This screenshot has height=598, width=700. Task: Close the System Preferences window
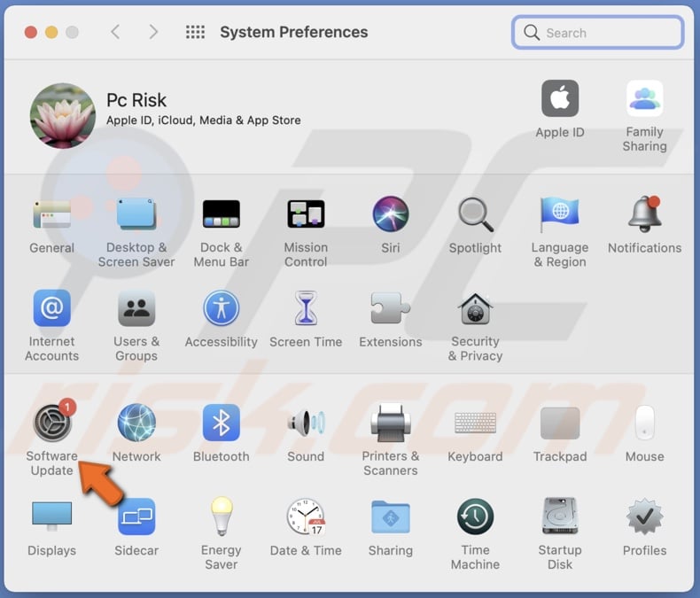(31, 32)
